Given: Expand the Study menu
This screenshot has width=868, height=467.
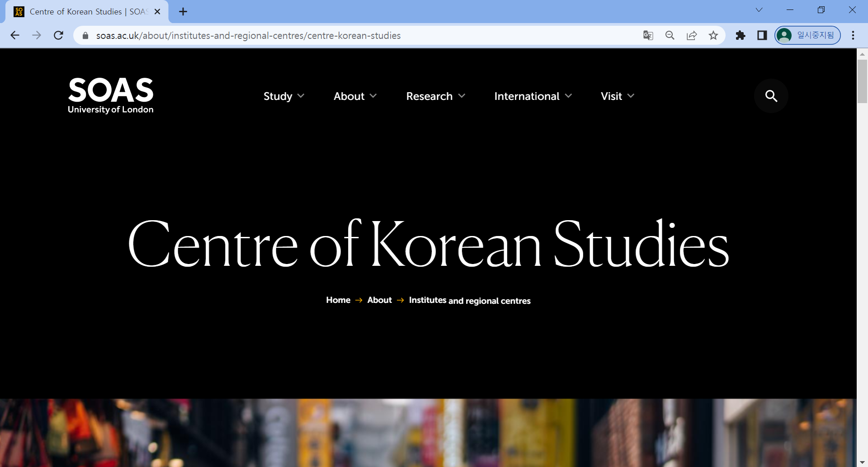Looking at the screenshot, I should point(284,96).
